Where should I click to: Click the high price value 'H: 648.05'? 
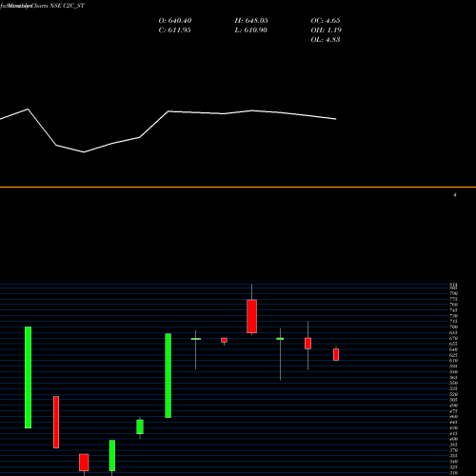point(251,21)
